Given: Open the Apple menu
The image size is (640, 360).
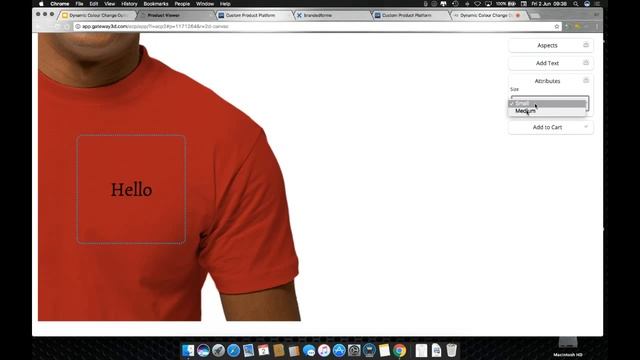Looking at the screenshot, I should 41,4.
